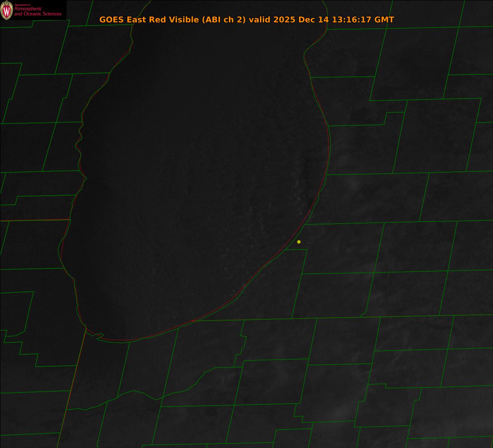Click the "2025 Dec 14" date text
Viewport: 493px width, 448px height.
tap(300, 20)
